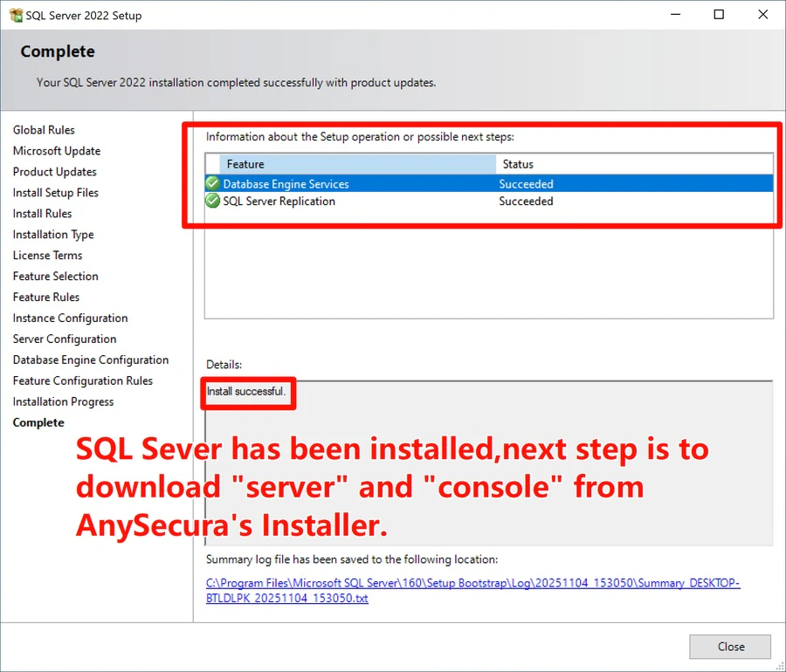This screenshot has width=786, height=672.
Task: Click the Installation Type step
Action: (53, 235)
